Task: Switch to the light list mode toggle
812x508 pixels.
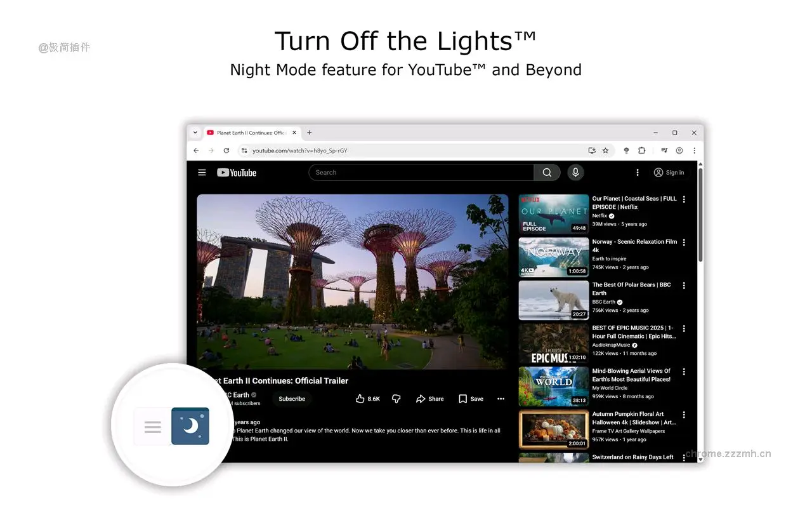Action: click(x=153, y=427)
